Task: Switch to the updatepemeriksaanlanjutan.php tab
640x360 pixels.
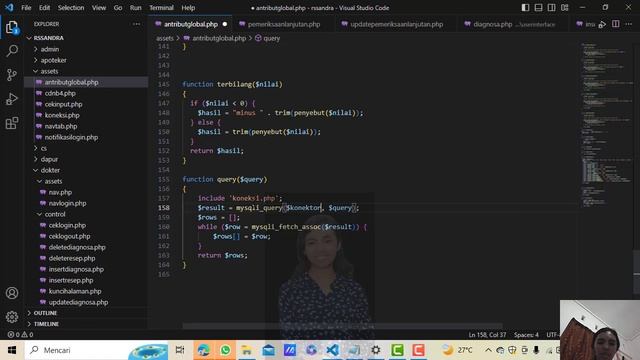Action: tap(396, 24)
